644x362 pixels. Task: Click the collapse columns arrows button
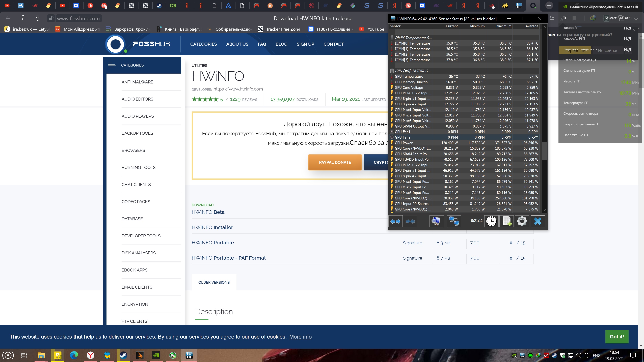tap(410, 221)
